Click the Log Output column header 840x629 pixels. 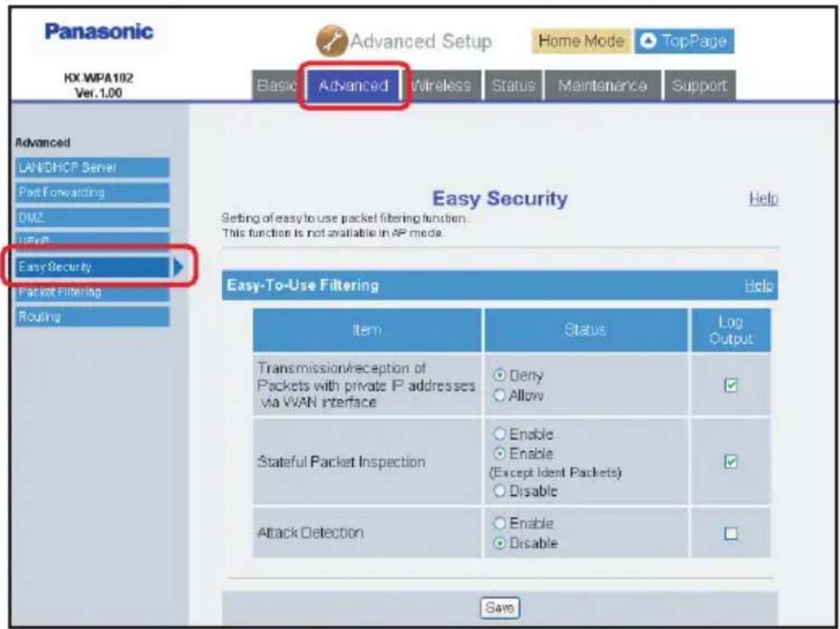730,330
